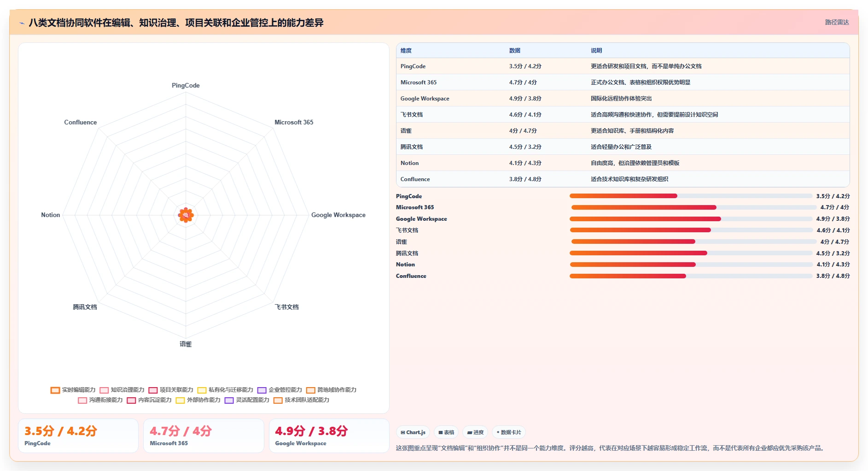The image size is (868, 471).
Task: Click the 数据 column header
Action: click(515, 51)
